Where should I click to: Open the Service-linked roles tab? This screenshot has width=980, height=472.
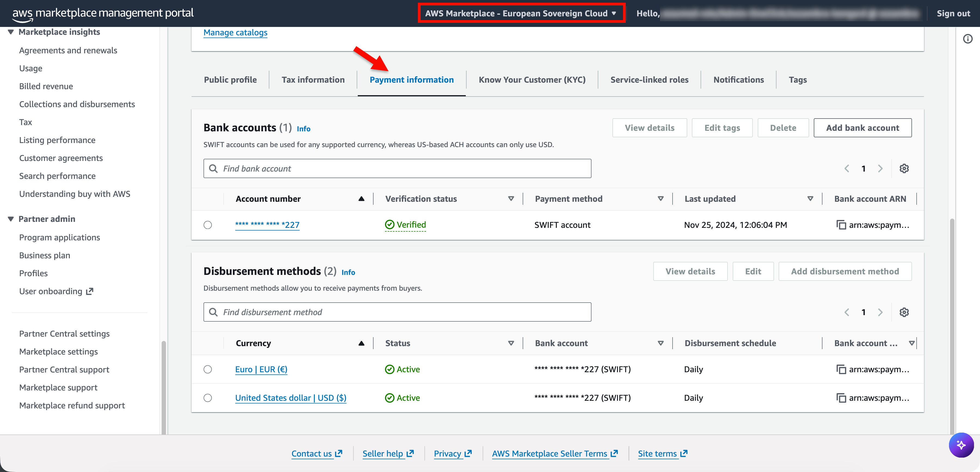649,80
